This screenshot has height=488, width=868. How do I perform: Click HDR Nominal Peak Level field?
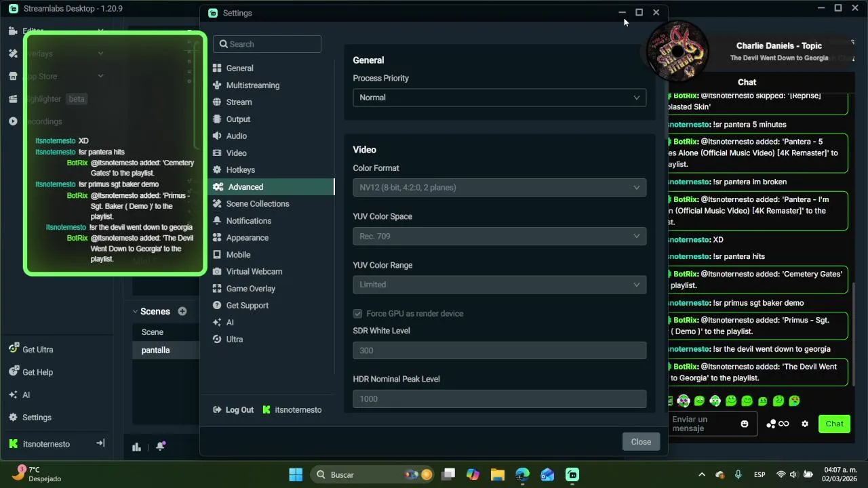(x=499, y=399)
